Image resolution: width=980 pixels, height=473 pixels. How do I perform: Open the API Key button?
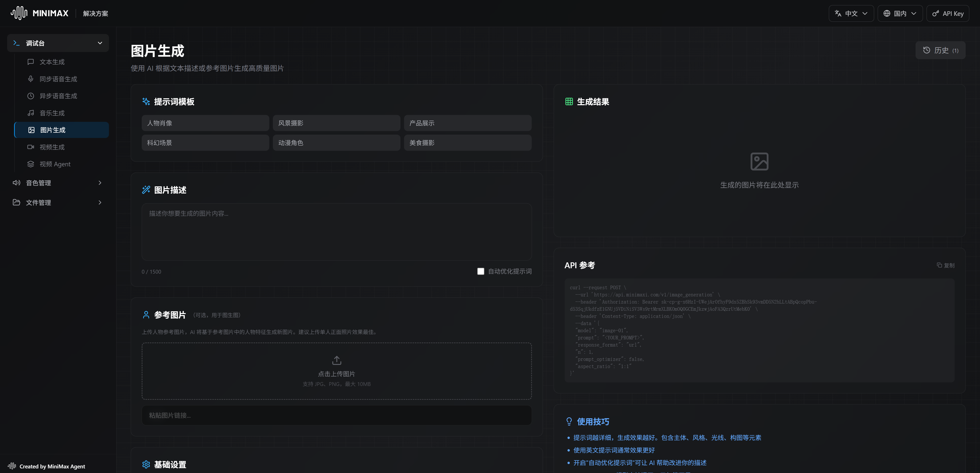point(948,13)
